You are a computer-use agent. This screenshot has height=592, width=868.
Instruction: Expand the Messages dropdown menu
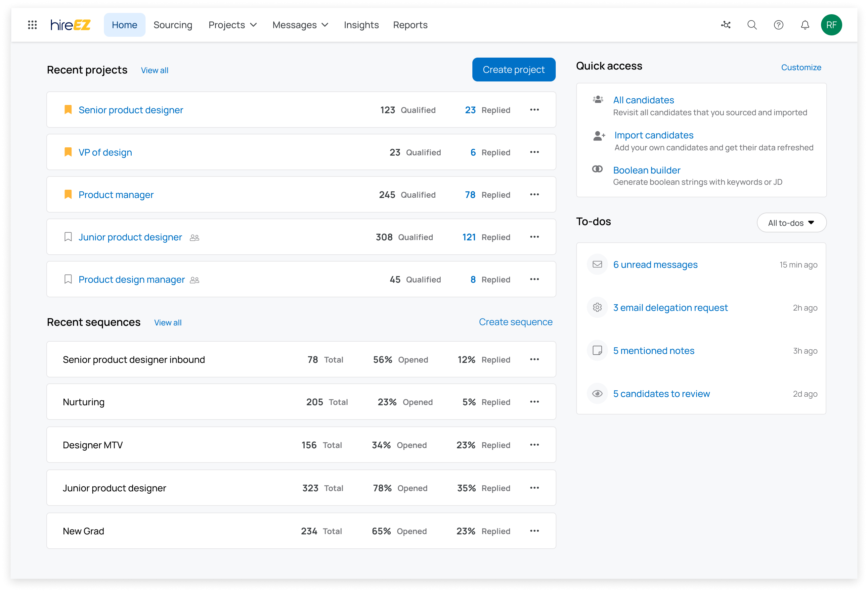click(300, 25)
